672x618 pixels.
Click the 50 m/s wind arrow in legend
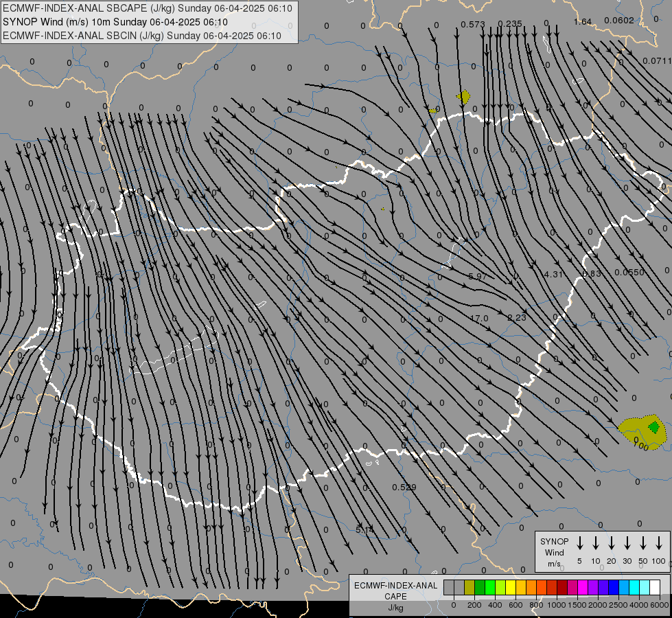[x=643, y=543]
